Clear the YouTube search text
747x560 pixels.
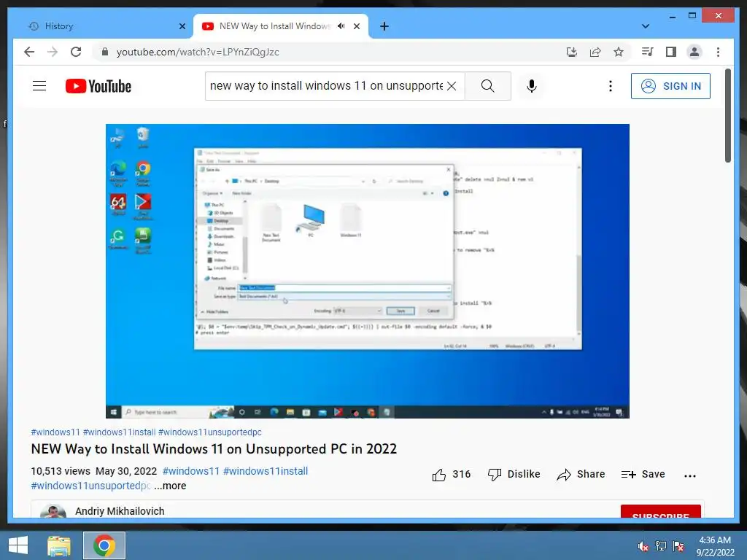[452, 86]
